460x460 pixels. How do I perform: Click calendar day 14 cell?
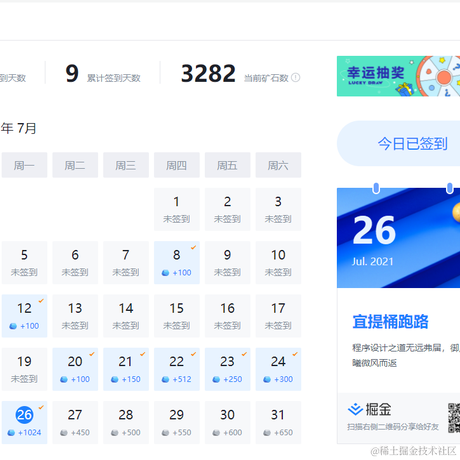126,316
